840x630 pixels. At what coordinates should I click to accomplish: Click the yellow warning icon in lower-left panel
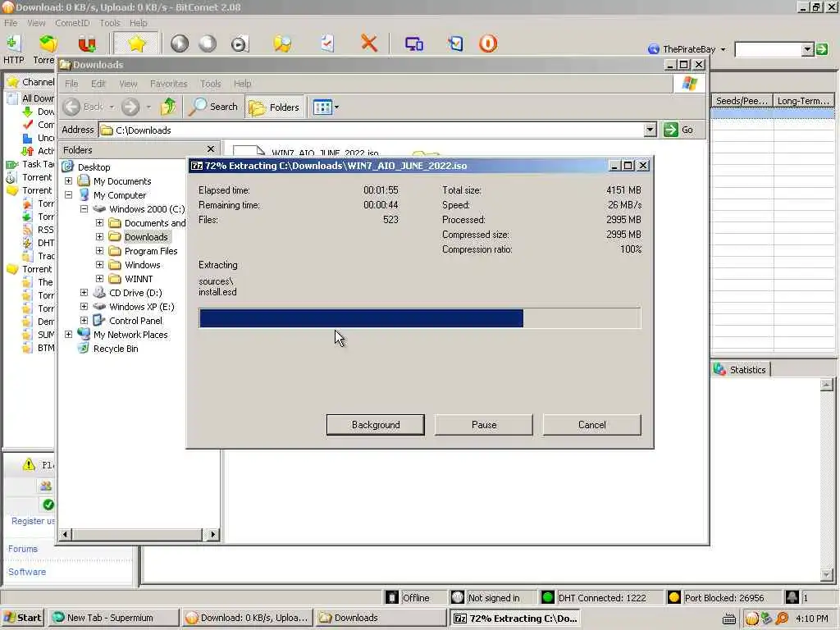point(29,464)
